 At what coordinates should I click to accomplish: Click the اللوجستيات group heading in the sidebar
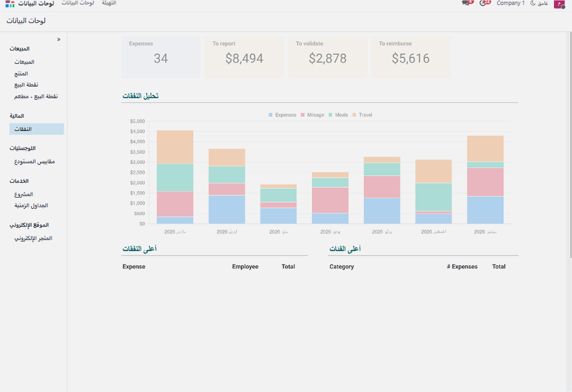(23, 148)
